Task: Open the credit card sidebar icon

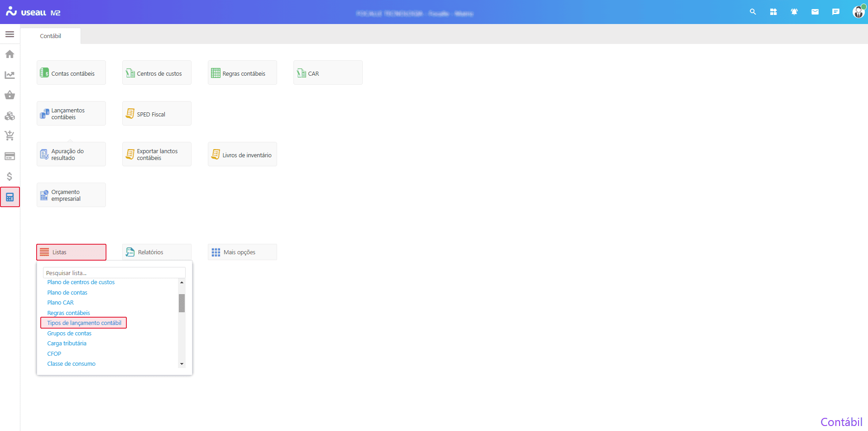Action: coord(10,156)
